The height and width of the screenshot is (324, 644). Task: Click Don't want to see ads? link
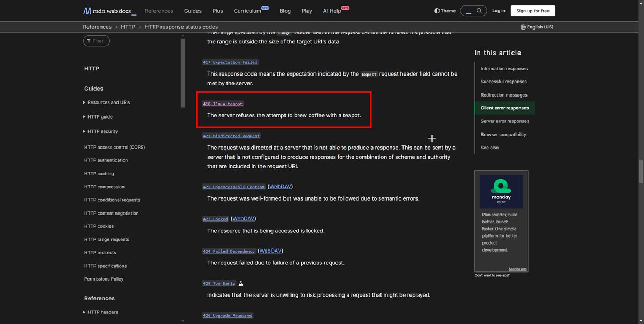point(492,275)
